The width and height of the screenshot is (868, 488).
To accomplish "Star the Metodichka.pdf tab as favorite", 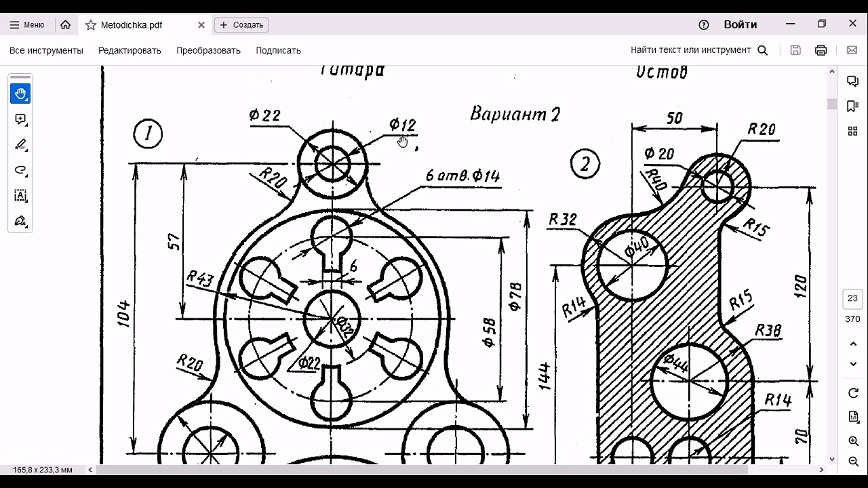I will pos(91,25).
